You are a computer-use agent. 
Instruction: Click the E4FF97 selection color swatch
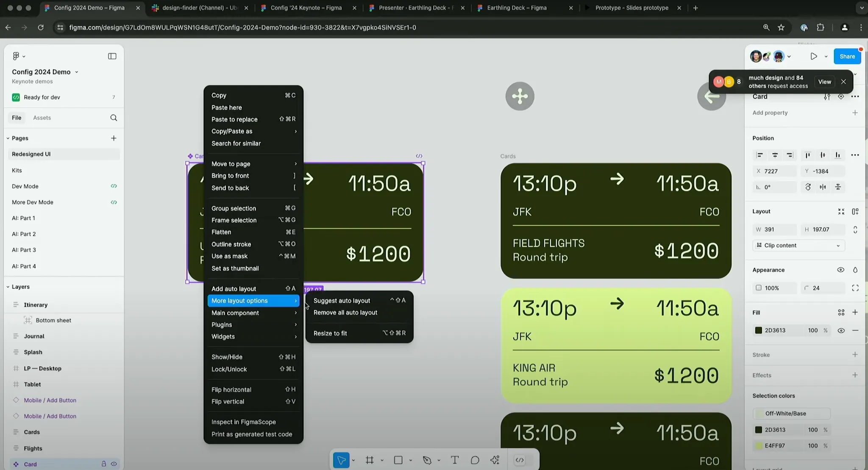[x=759, y=446]
